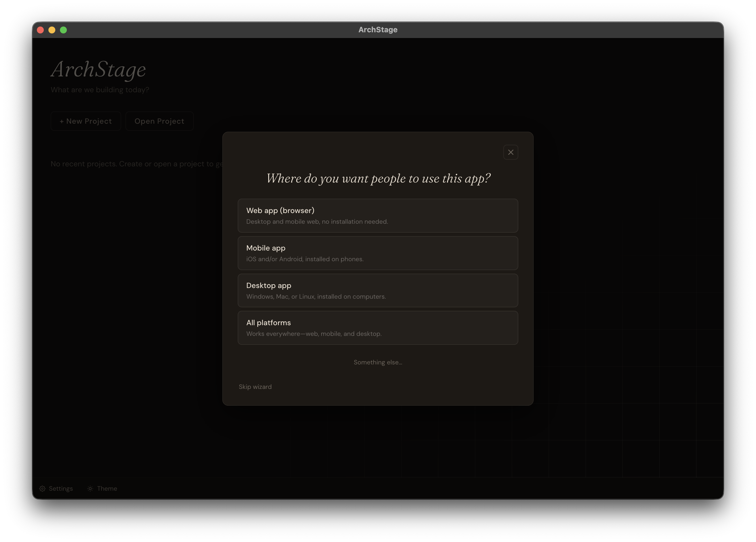The height and width of the screenshot is (542, 756).
Task: Select the Mobile app option
Action: 378,253
